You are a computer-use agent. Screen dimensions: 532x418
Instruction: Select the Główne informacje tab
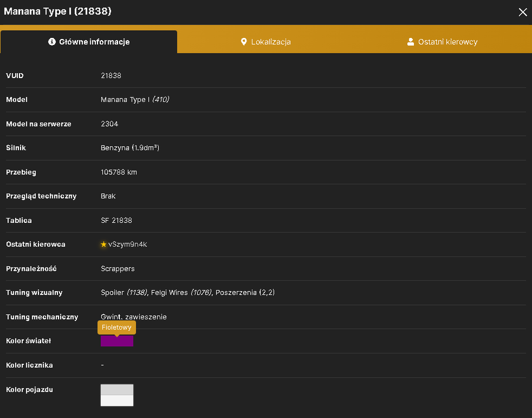89,42
